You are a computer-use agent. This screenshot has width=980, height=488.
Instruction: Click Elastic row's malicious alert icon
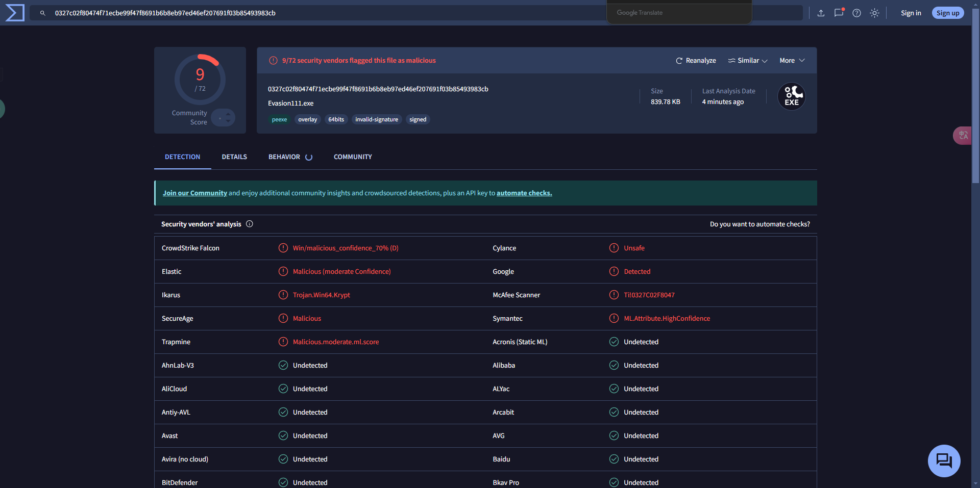pos(283,271)
